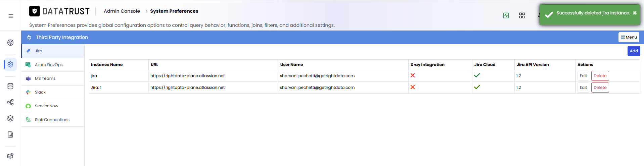Image resolution: width=644 pixels, height=166 pixels.
Task: Open the Menu button in blue bar
Action: point(629,37)
